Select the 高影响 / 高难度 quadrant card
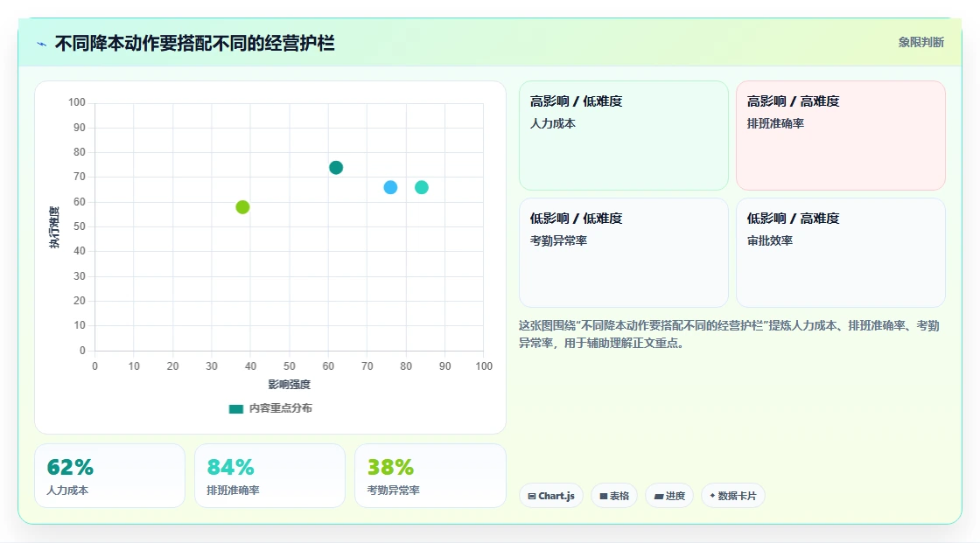Viewport: 980px width, 543px height. pos(841,136)
